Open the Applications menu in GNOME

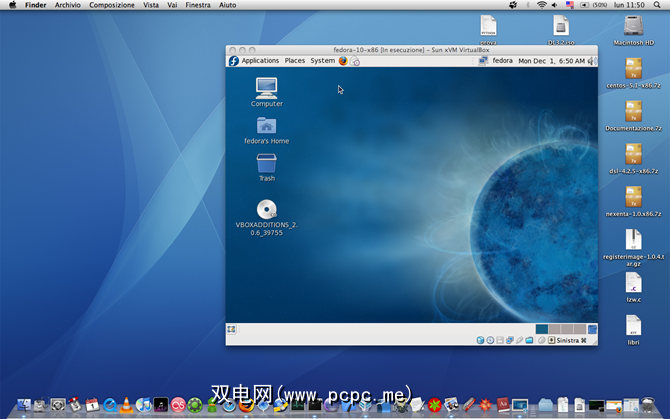point(259,61)
